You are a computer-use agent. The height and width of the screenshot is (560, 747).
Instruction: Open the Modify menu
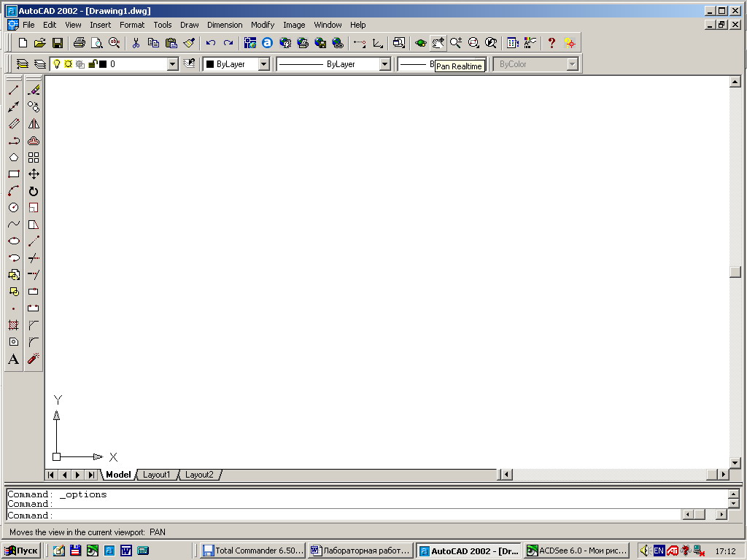[263, 25]
